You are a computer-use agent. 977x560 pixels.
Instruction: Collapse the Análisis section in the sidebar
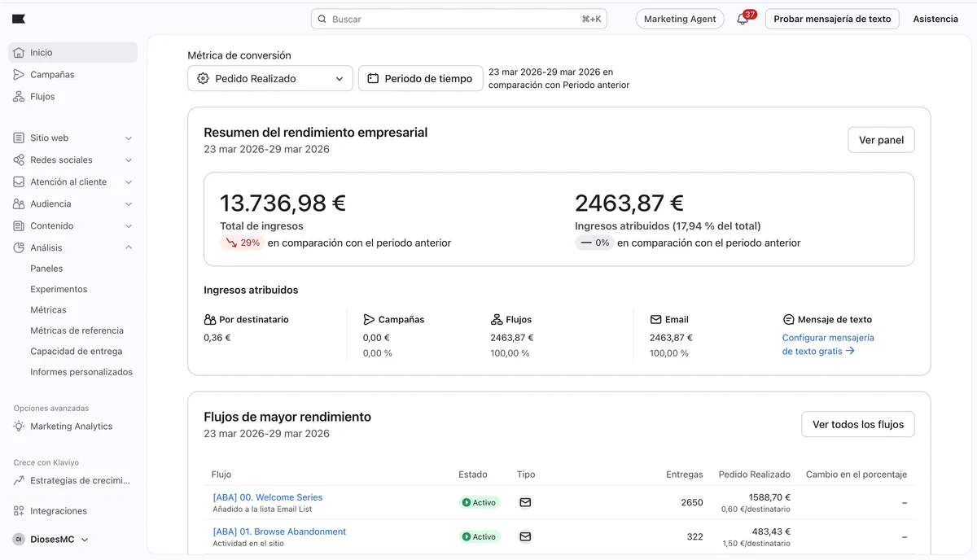pos(128,247)
